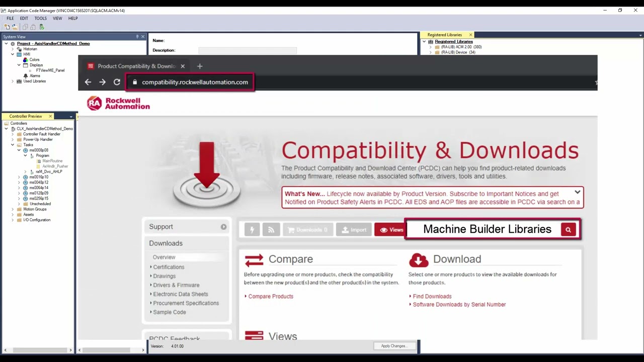Image resolution: width=644 pixels, height=362 pixels.
Task: Open the FILE menu
Action: (x=10, y=18)
